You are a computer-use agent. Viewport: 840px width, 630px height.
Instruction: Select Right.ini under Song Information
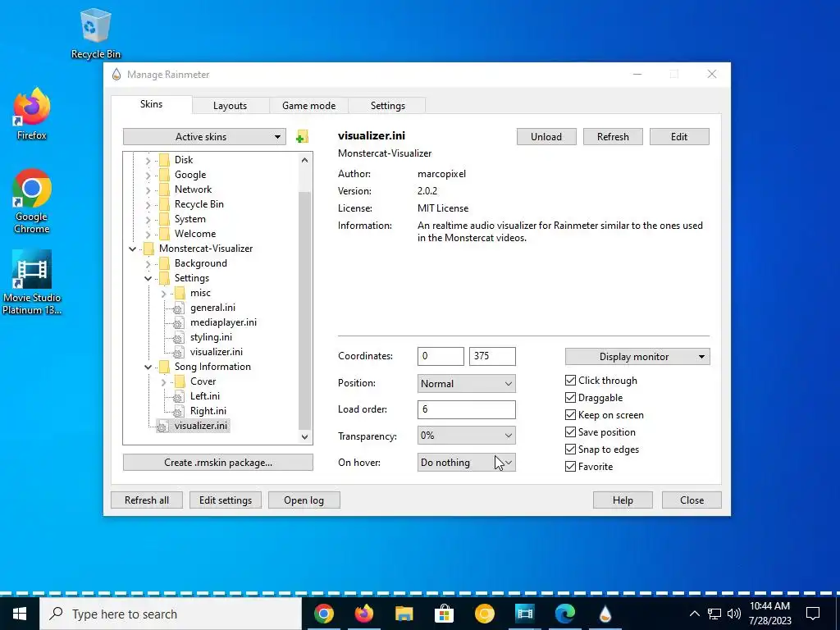208,412
